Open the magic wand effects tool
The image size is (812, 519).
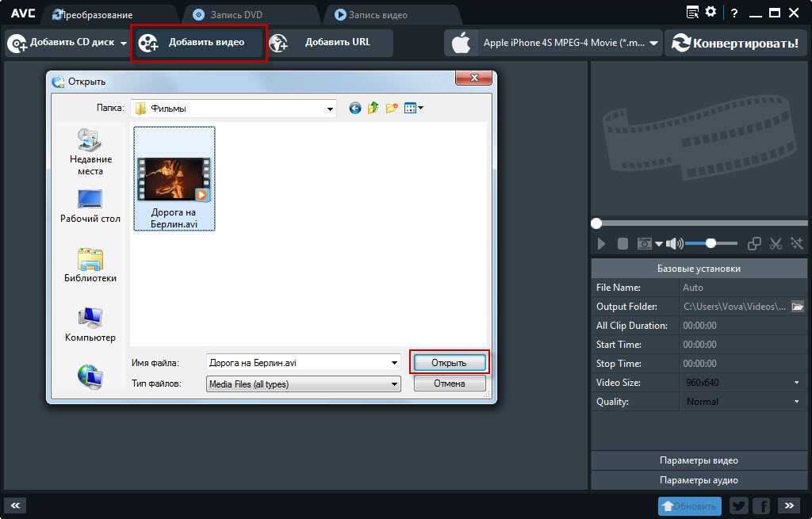796,243
